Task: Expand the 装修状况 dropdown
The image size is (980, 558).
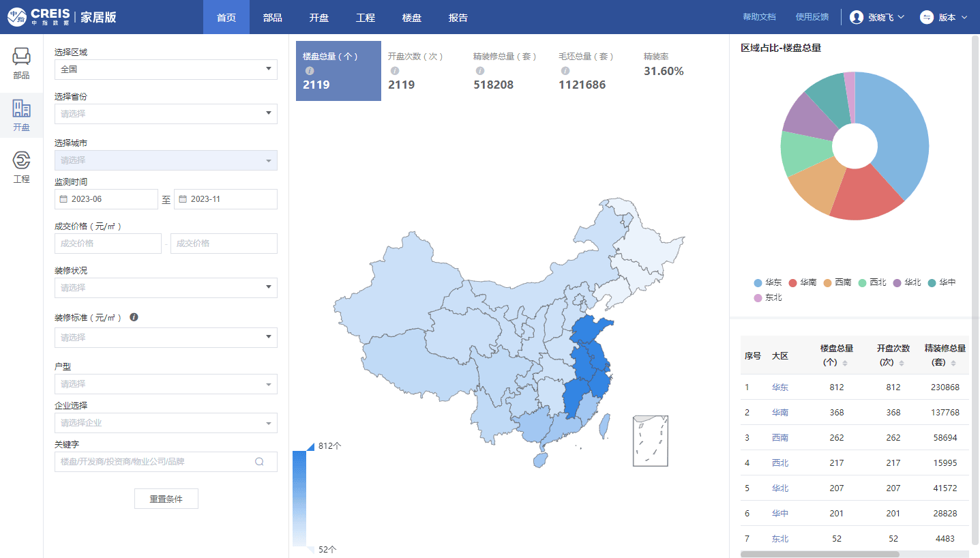Action: click(166, 288)
